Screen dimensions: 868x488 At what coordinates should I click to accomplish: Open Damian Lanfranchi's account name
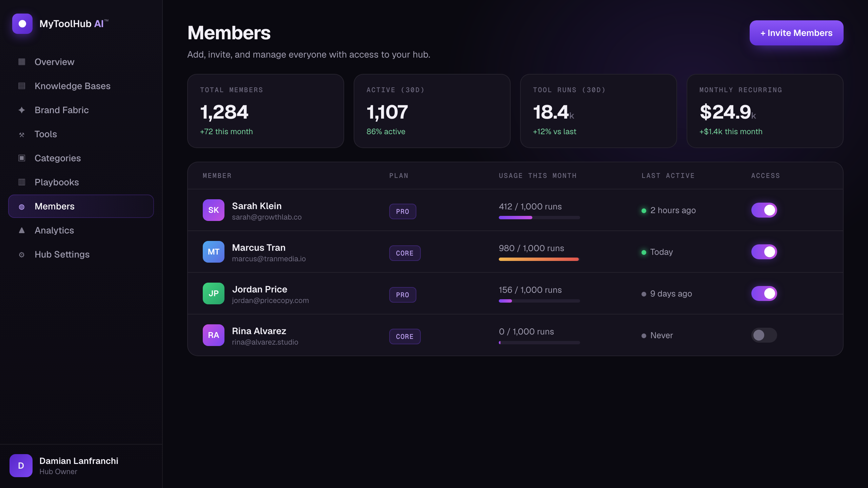(x=79, y=461)
